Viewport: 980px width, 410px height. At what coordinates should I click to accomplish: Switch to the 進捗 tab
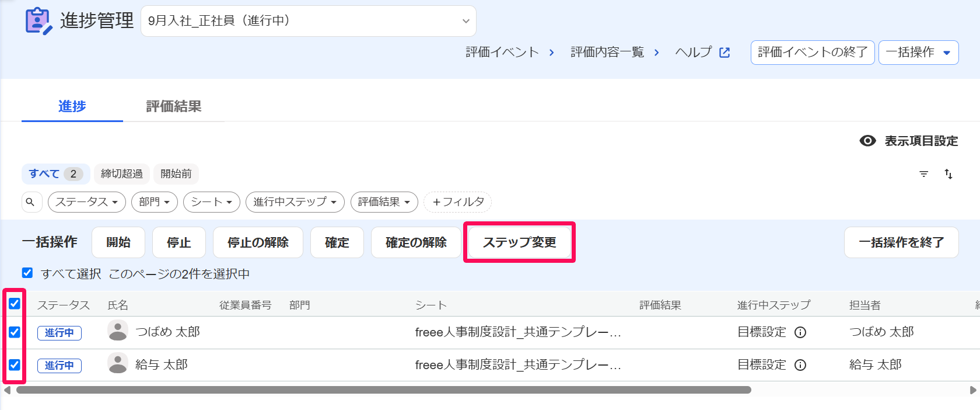[x=72, y=106]
